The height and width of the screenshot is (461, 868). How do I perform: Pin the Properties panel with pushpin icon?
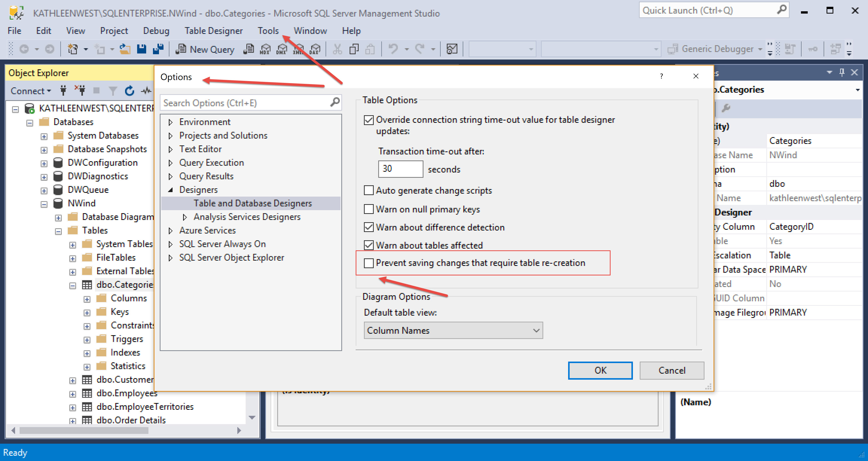(842, 73)
